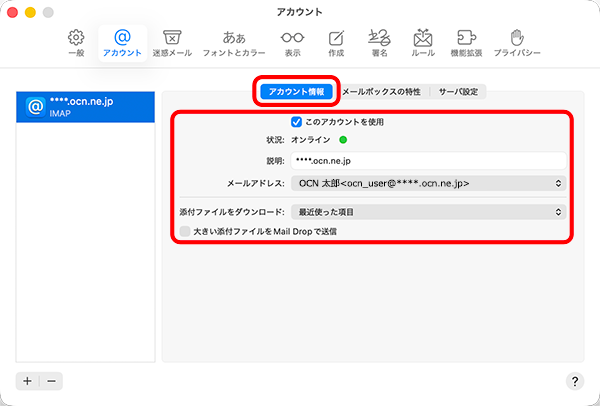
Task: Open the 一般 (General) gear preferences
Action: pyautogui.click(x=75, y=42)
